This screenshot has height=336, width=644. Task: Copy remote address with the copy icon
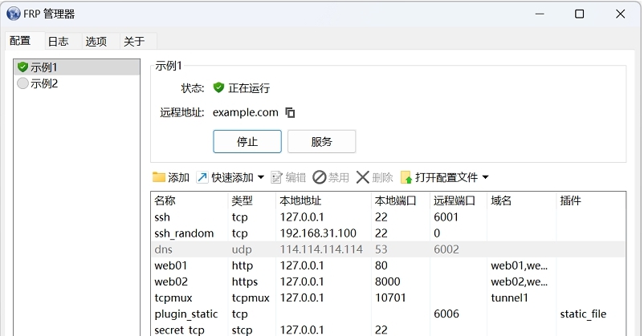pos(290,112)
